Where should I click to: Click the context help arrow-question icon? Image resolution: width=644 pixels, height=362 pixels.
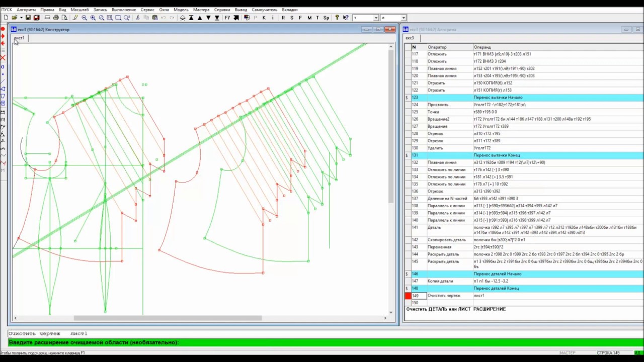(x=346, y=18)
